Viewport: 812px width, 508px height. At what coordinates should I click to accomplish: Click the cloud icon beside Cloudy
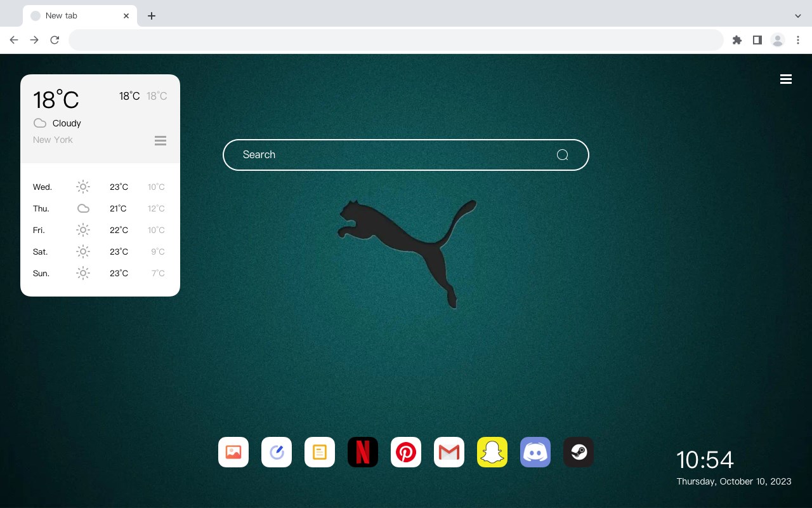point(40,123)
